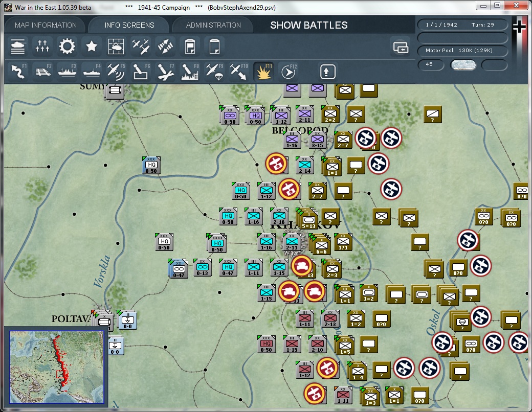Open the blank report document icon
The image size is (532, 412).
click(x=214, y=47)
